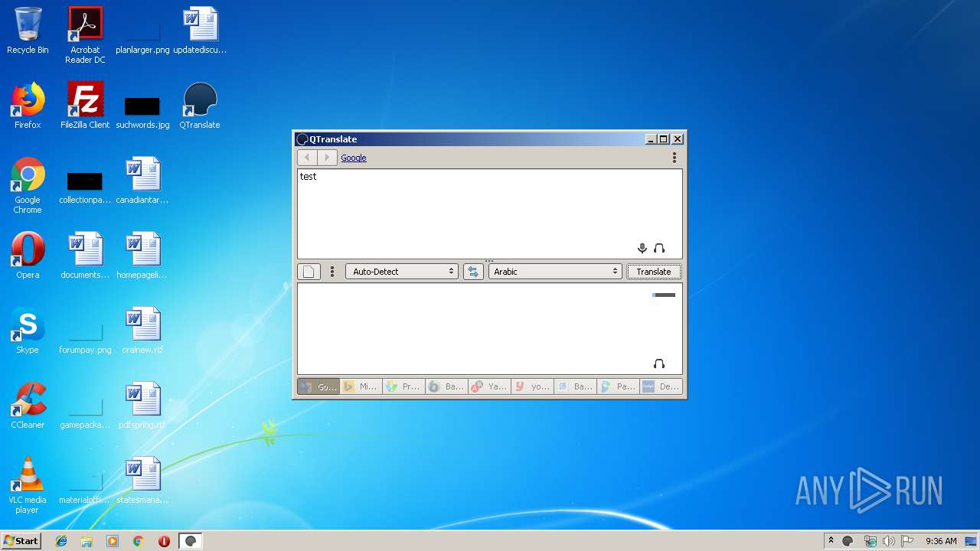Viewport: 980px width, 551px height.
Task: Select the De... service tab
Action: [x=661, y=386]
